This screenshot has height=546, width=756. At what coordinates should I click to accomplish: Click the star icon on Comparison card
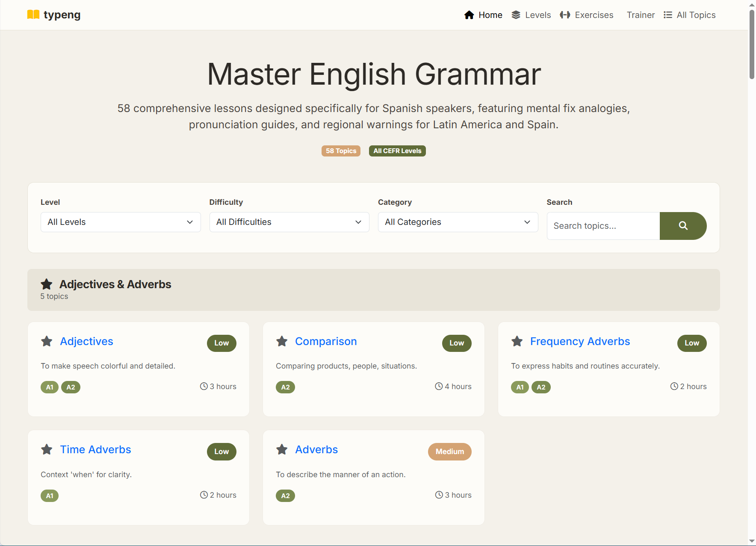(x=282, y=341)
